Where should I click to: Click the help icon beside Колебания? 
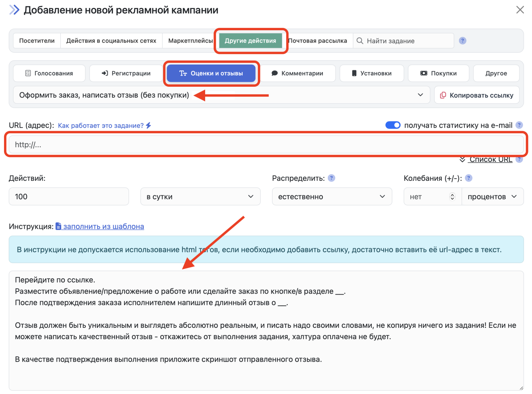coord(468,178)
